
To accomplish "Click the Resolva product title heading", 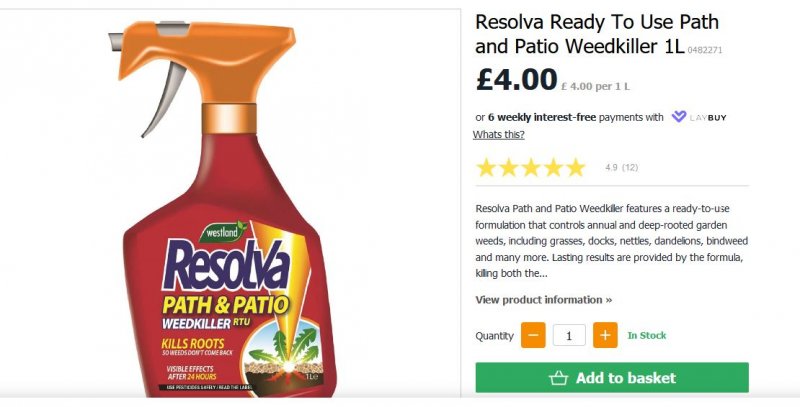I will click(596, 33).
